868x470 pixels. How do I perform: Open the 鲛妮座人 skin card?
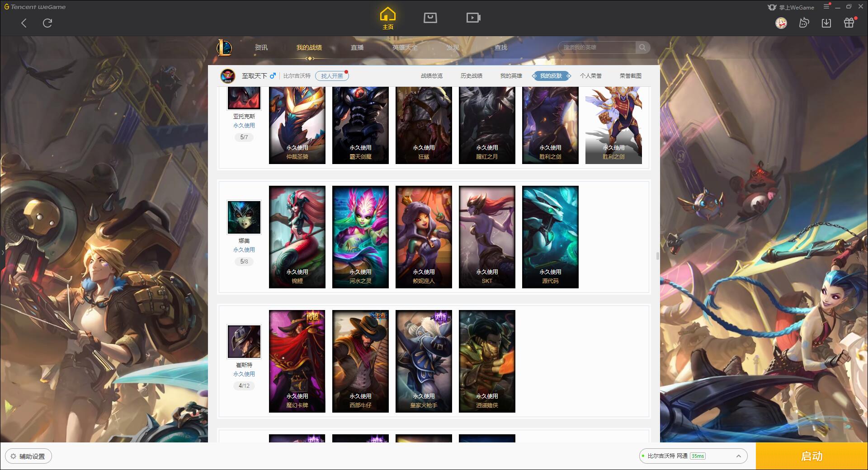click(x=424, y=237)
